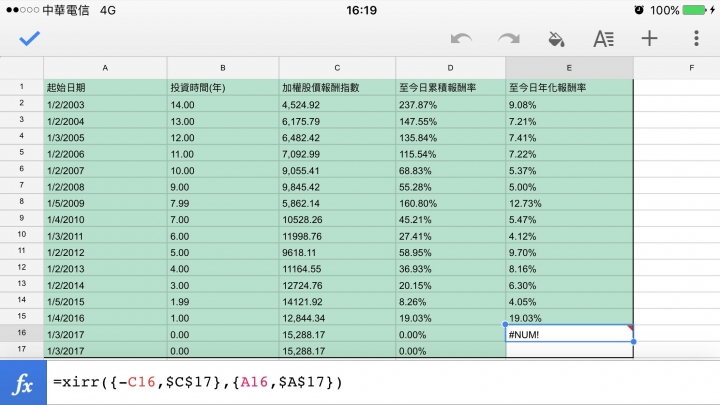Image resolution: width=720 pixels, height=405 pixels.
Task: Click in the xirr formula input field
Action: click(x=383, y=382)
